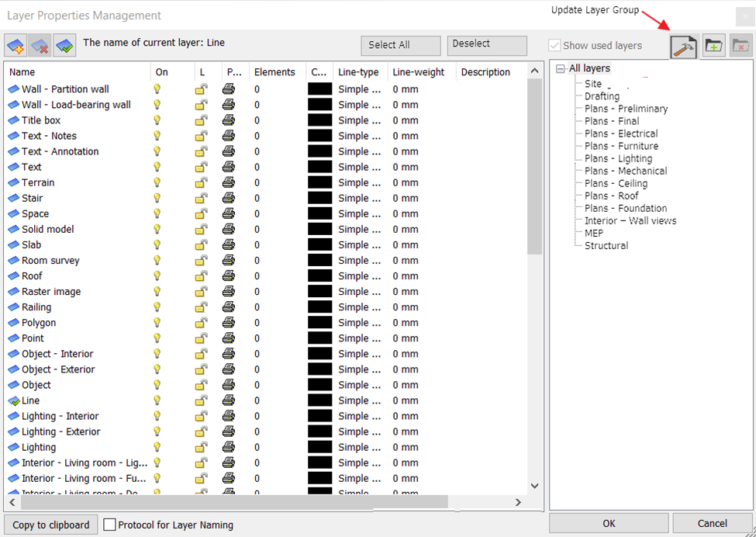This screenshot has height=537, width=756.
Task: Enable Protocol for Layer Naming checkbox
Action: 109,525
